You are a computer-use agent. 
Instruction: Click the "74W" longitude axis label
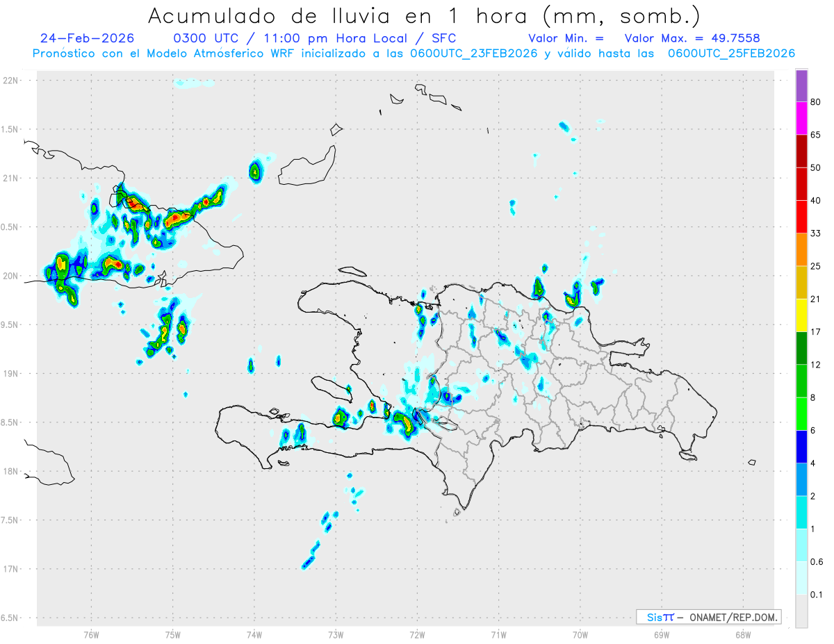pyautogui.click(x=254, y=634)
